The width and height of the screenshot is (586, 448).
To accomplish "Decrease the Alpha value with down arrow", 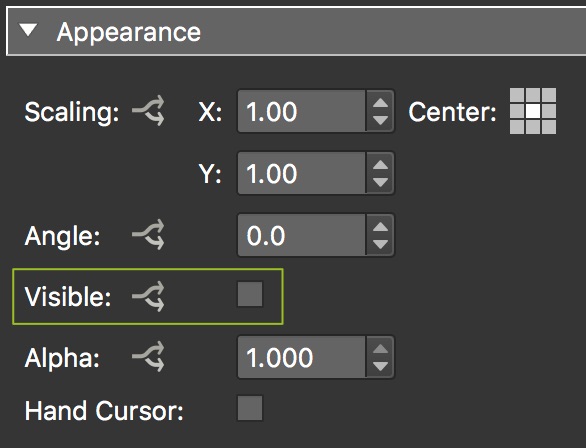I will pyautogui.click(x=380, y=366).
